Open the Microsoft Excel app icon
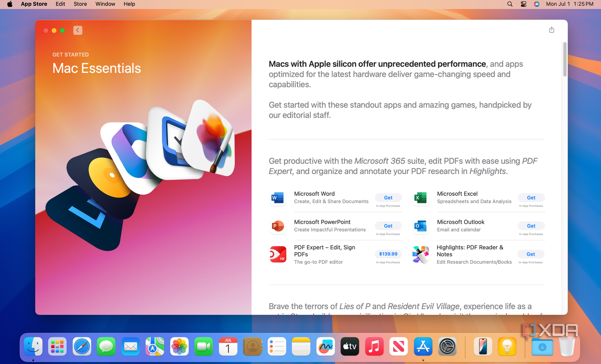 point(421,198)
